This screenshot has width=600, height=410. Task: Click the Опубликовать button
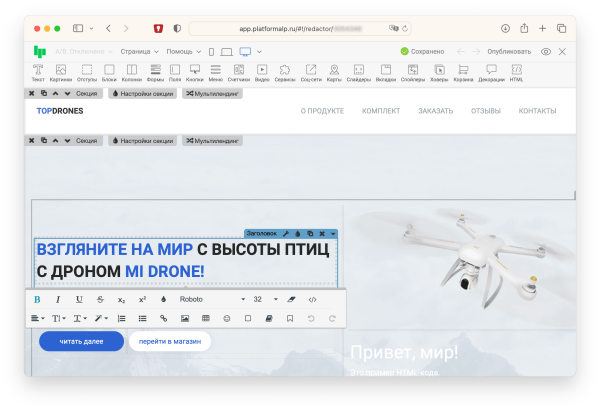[511, 50]
